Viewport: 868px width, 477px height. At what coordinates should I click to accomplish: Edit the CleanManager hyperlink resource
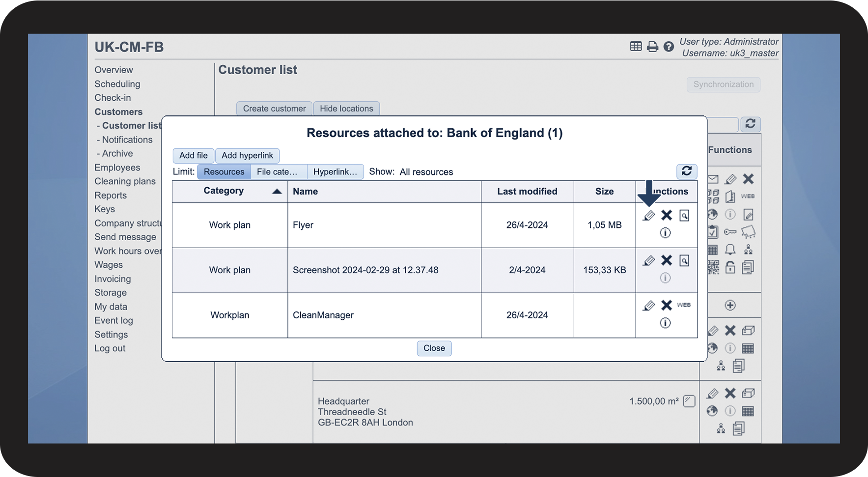pyautogui.click(x=649, y=306)
